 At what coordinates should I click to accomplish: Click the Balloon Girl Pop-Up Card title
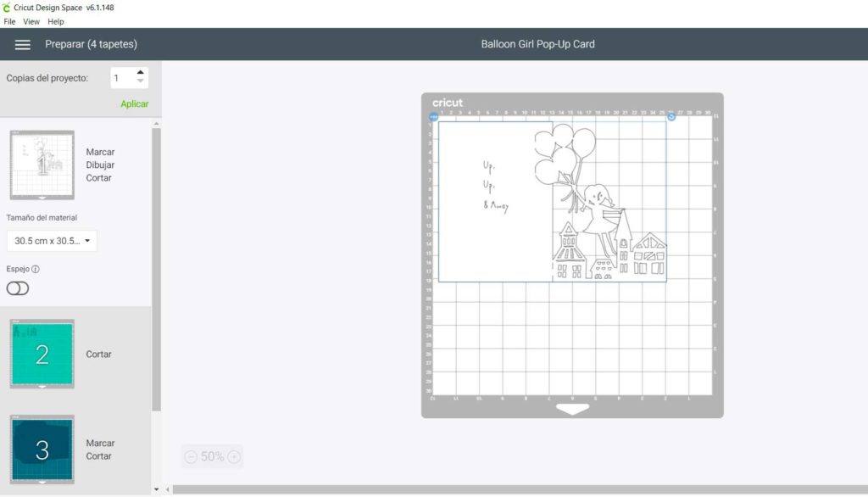click(537, 44)
